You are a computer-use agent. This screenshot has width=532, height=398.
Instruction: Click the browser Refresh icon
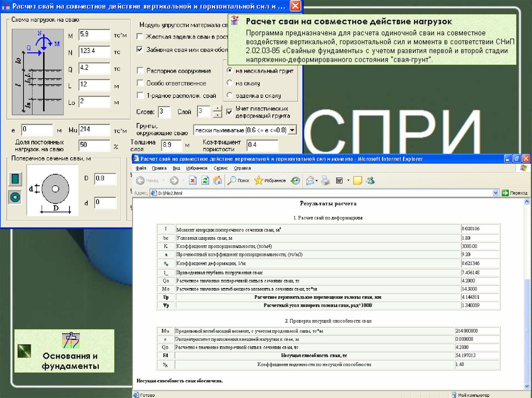point(205,181)
